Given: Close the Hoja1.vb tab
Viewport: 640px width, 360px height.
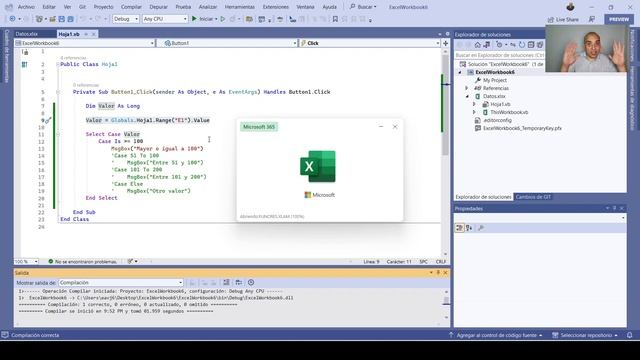Looking at the screenshot, I should (x=93, y=34).
